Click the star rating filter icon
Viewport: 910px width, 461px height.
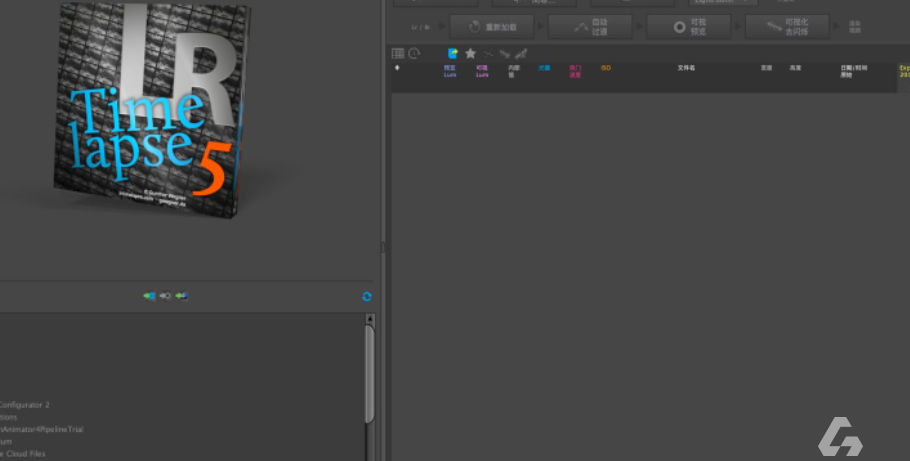pos(470,53)
